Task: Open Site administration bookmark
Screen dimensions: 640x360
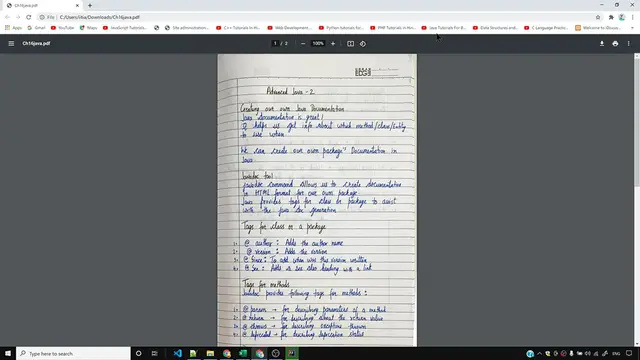Action: [187, 28]
